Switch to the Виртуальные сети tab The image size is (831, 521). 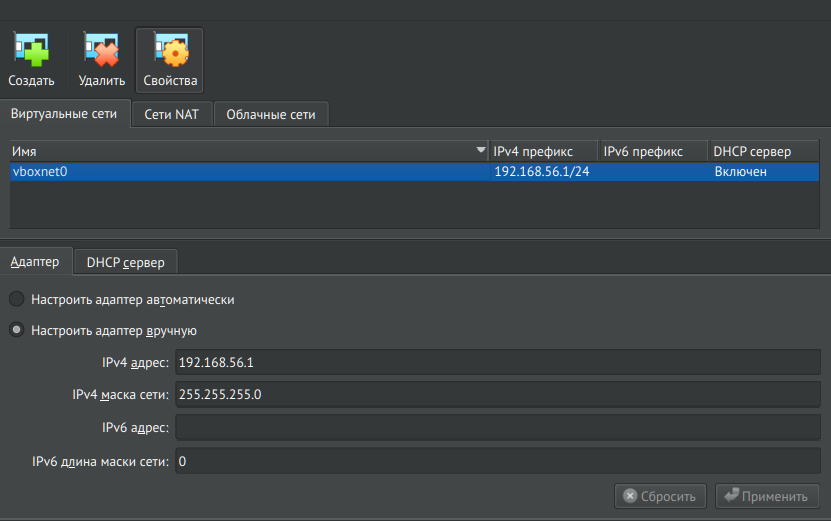[x=64, y=114]
